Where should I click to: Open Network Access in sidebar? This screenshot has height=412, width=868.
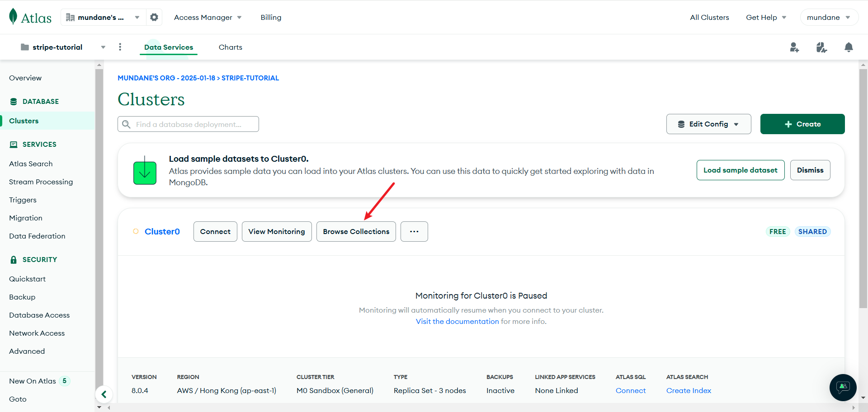[x=37, y=333]
